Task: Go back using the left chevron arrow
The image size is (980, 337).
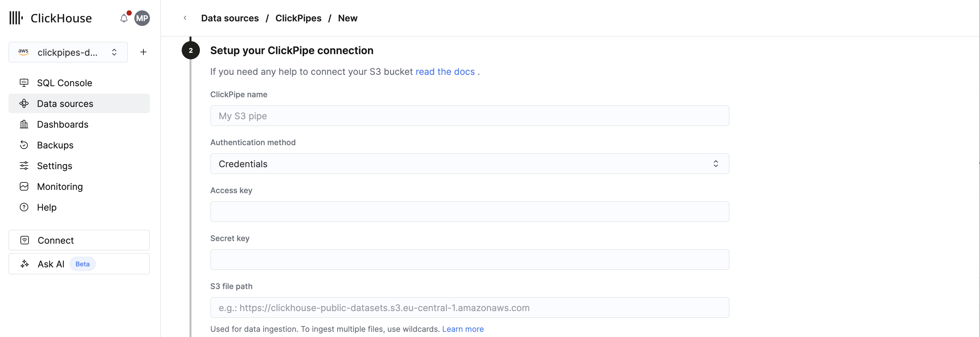Action: [x=185, y=18]
